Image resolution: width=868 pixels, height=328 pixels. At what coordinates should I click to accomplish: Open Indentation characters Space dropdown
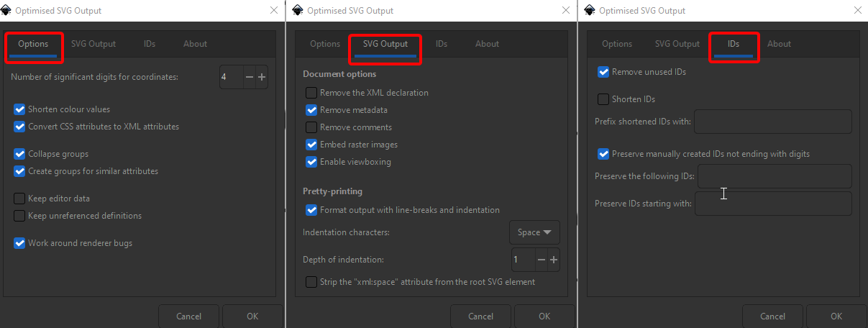tap(534, 232)
